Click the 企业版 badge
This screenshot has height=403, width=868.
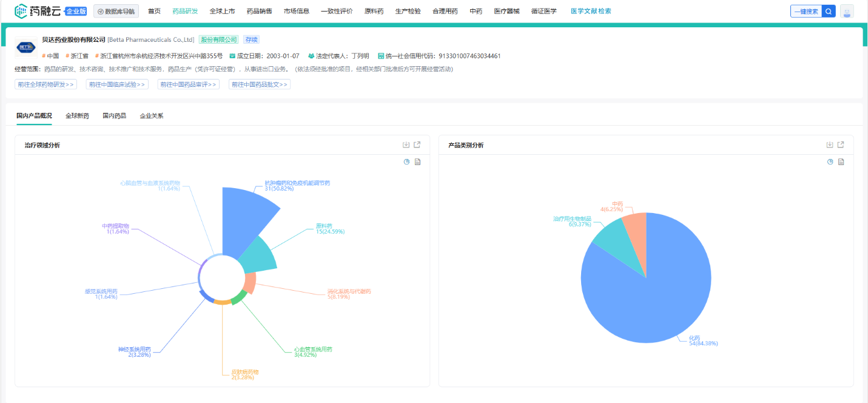coord(76,11)
